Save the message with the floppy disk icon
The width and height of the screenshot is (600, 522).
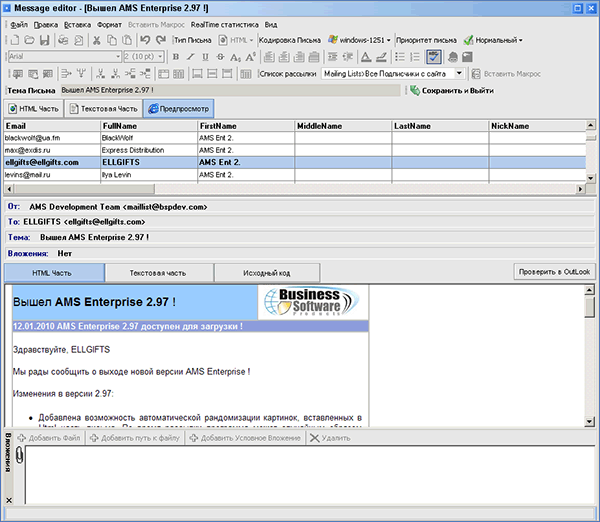[44, 40]
